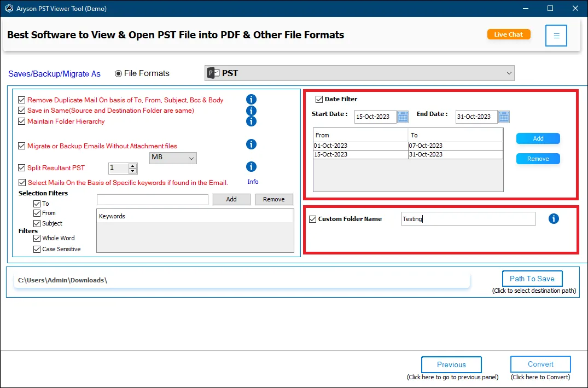588x388 pixels.
Task: Toggle Migrate Without Attachment files checkbox
Action: point(22,146)
